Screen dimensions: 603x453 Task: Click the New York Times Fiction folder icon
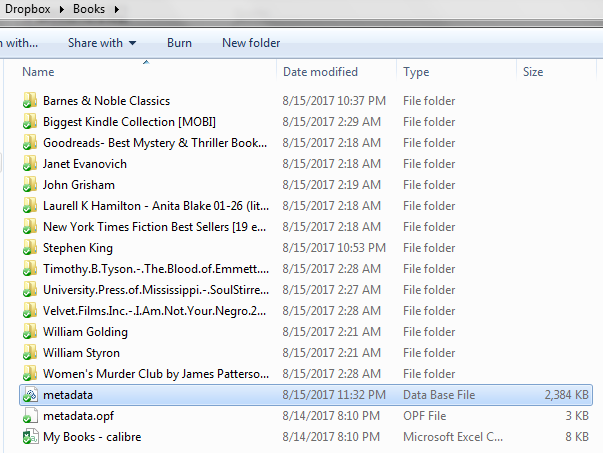click(30, 226)
